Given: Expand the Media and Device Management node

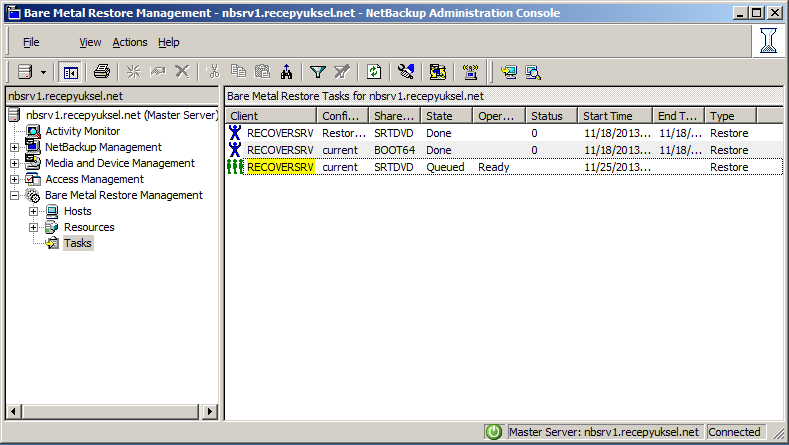Looking at the screenshot, I should click(15, 164).
